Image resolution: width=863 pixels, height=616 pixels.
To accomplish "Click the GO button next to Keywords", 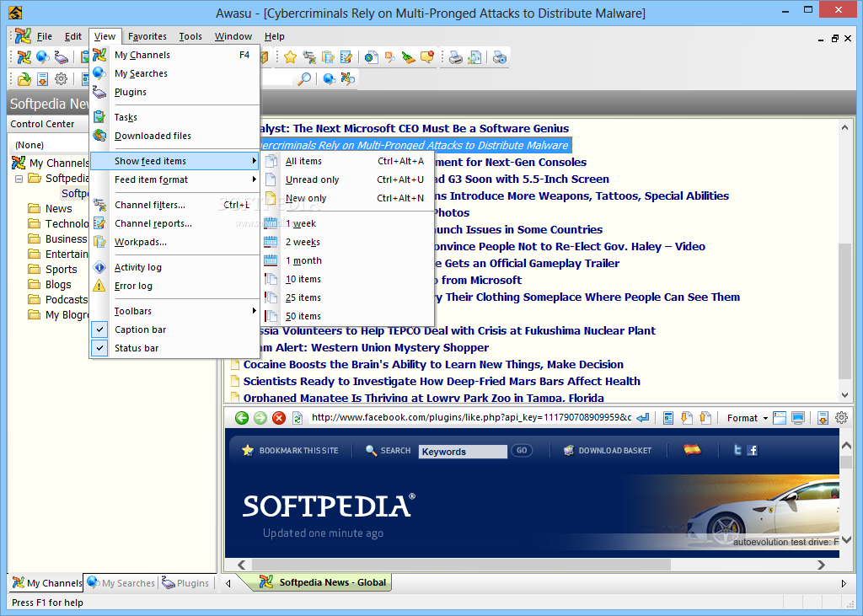I will 522,450.
